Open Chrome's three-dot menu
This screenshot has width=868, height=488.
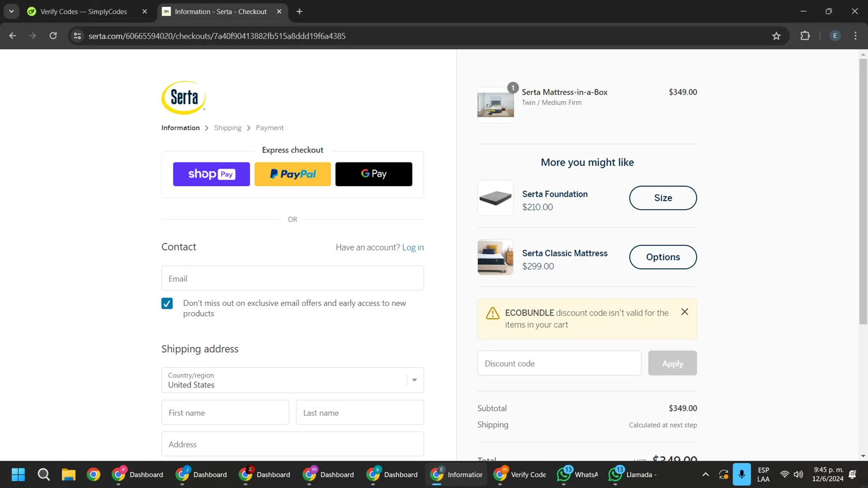(855, 36)
